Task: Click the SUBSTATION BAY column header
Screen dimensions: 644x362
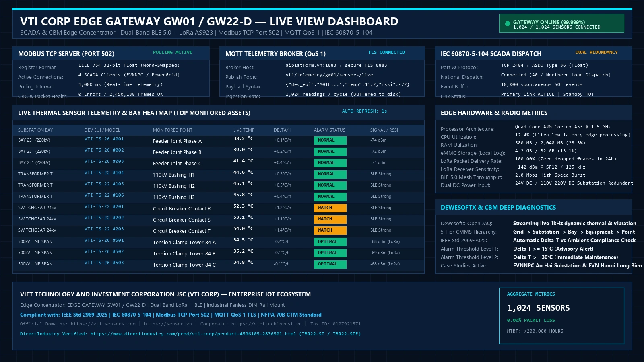Action: [x=35, y=130]
